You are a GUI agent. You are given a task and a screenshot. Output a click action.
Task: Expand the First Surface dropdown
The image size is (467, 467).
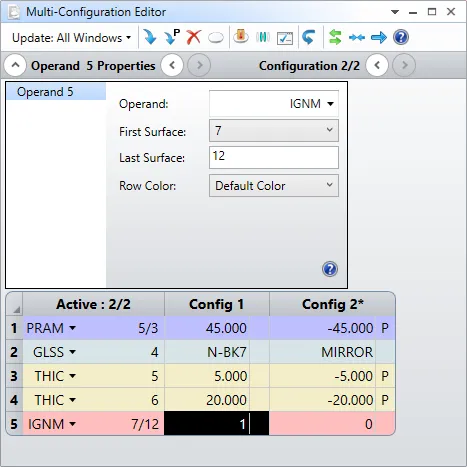pos(274,130)
